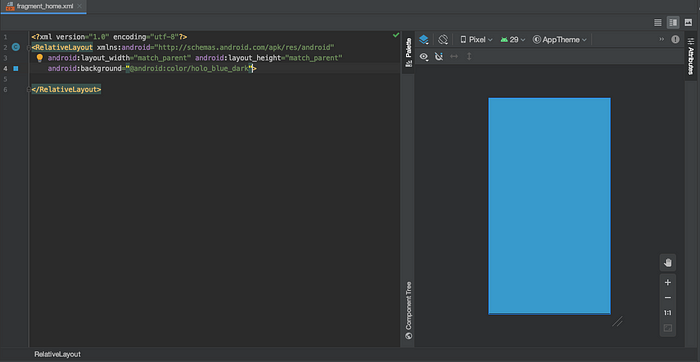This screenshot has height=362, width=700.
Task: Click RelativeLayout in the breadcrumb bar
Action: pyautogui.click(x=58, y=354)
